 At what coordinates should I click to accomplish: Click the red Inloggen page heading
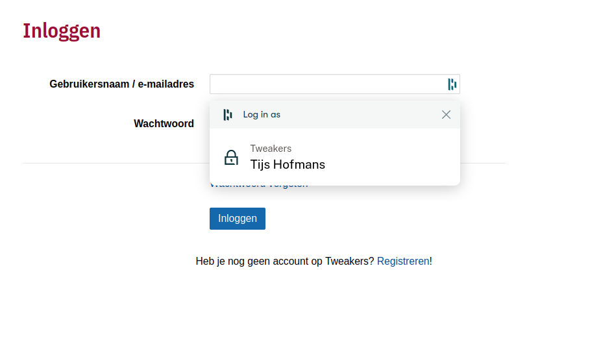click(62, 30)
